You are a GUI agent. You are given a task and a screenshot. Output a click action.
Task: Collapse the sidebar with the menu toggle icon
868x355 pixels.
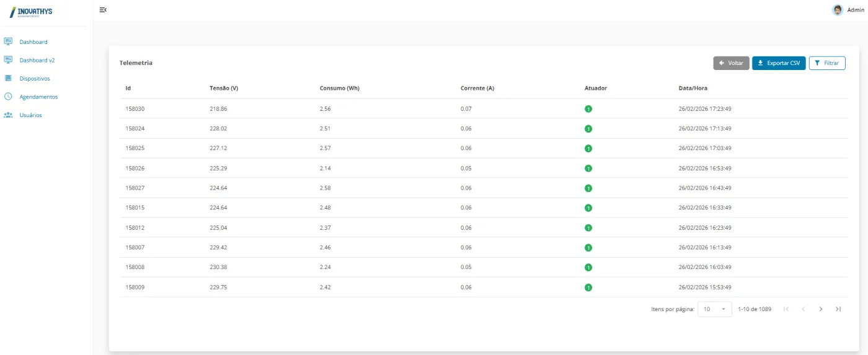tap(103, 9)
